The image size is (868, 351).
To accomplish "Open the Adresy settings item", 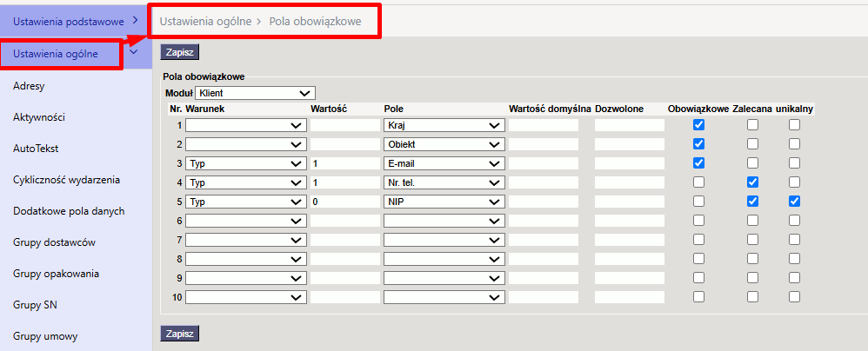I will (29, 86).
